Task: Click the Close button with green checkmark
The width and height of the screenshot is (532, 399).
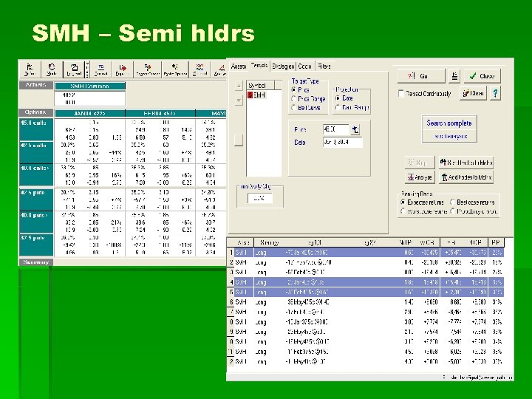Action: (482, 76)
